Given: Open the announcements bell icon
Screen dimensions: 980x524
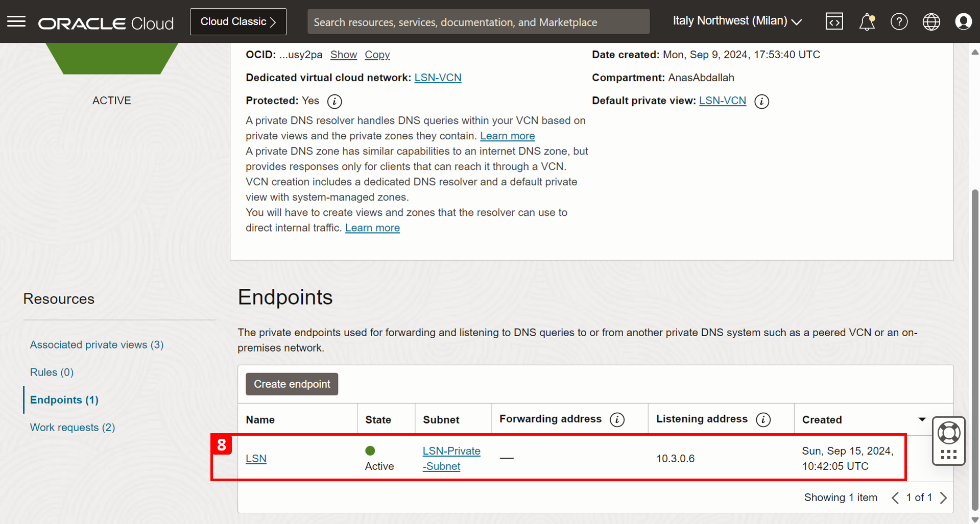Looking at the screenshot, I should click(867, 21).
